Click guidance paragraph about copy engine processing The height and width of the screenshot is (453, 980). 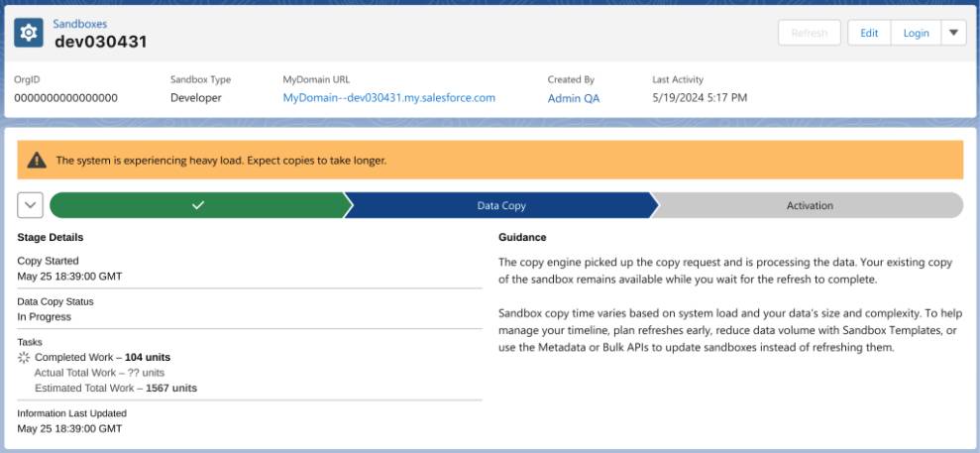tap(725, 271)
